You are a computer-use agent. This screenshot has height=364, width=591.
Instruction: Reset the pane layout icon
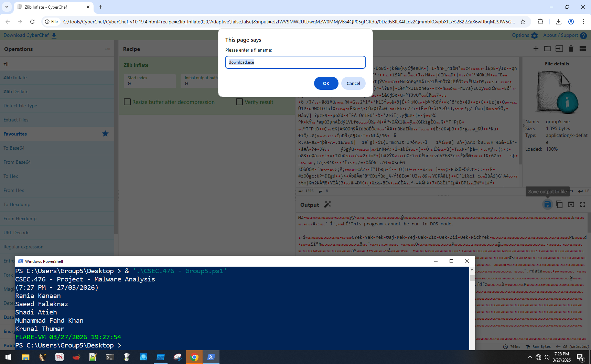583,49
